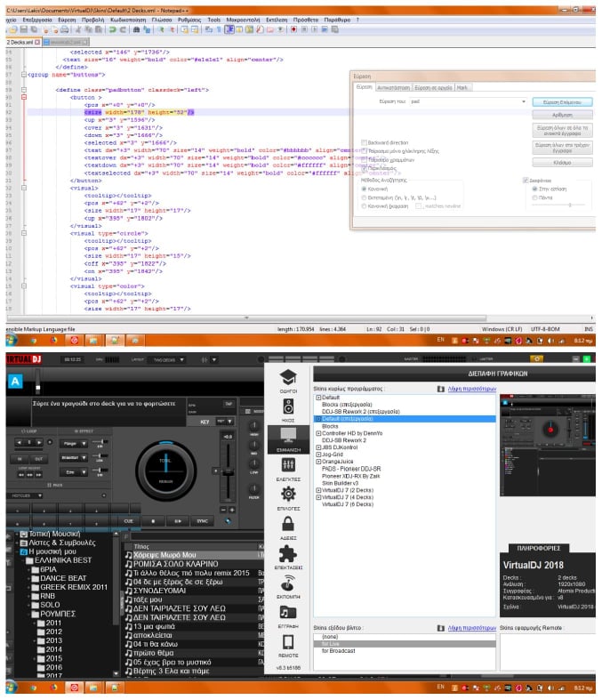The width and height of the screenshot is (602, 700).
Task: Click the CUE button on deck A
Action: (x=129, y=521)
